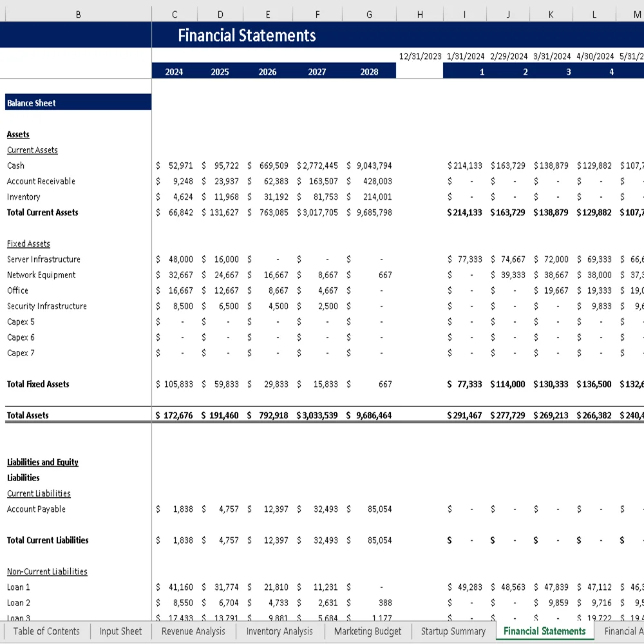Image resolution: width=644 pixels, height=644 pixels.
Task: Open the Marketing Budget tab
Action: pyautogui.click(x=367, y=632)
